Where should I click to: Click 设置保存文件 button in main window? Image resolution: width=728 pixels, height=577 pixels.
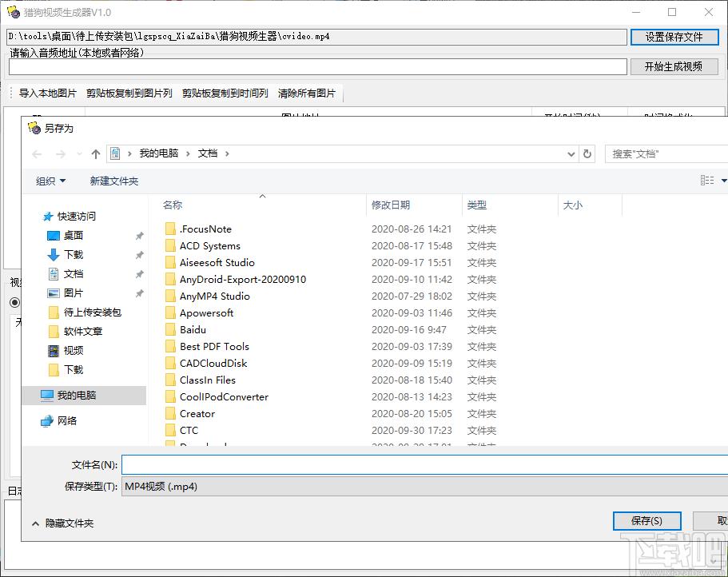[x=674, y=37]
